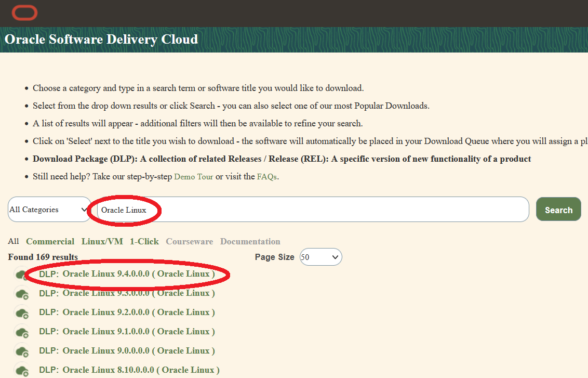Select the Linux/VM filter tab
The height and width of the screenshot is (378, 588).
tap(102, 241)
